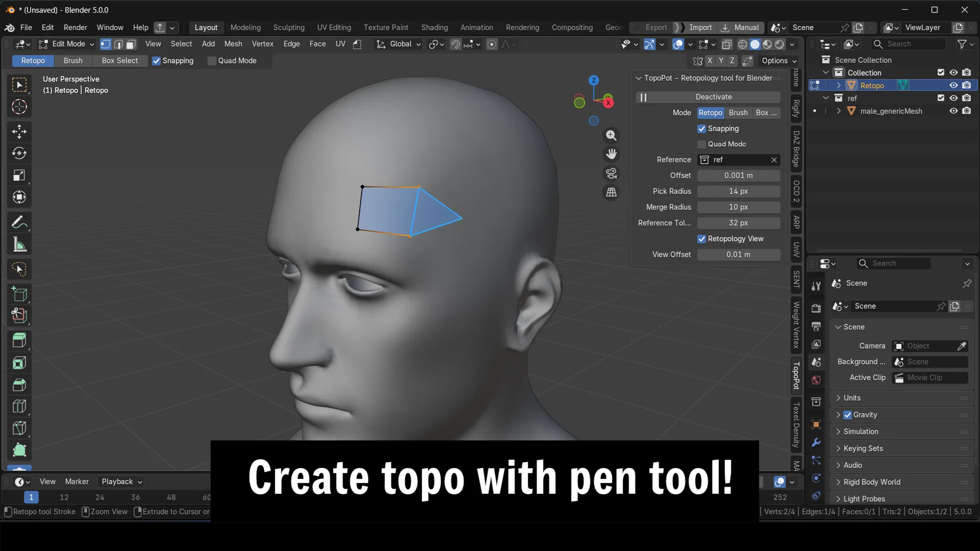This screenshot has height=551, width=980.
Task: Open the Mesh menu
Action: 233,44
